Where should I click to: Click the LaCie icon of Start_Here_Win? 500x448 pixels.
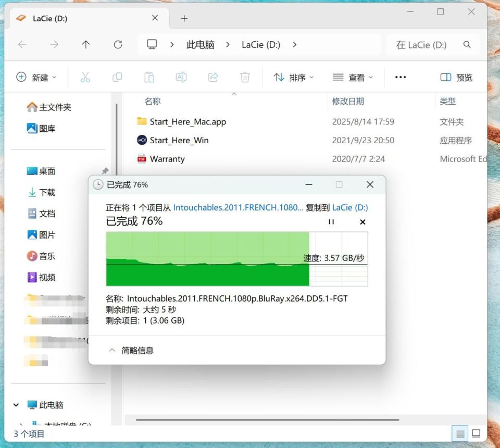[x=142, y=140]
